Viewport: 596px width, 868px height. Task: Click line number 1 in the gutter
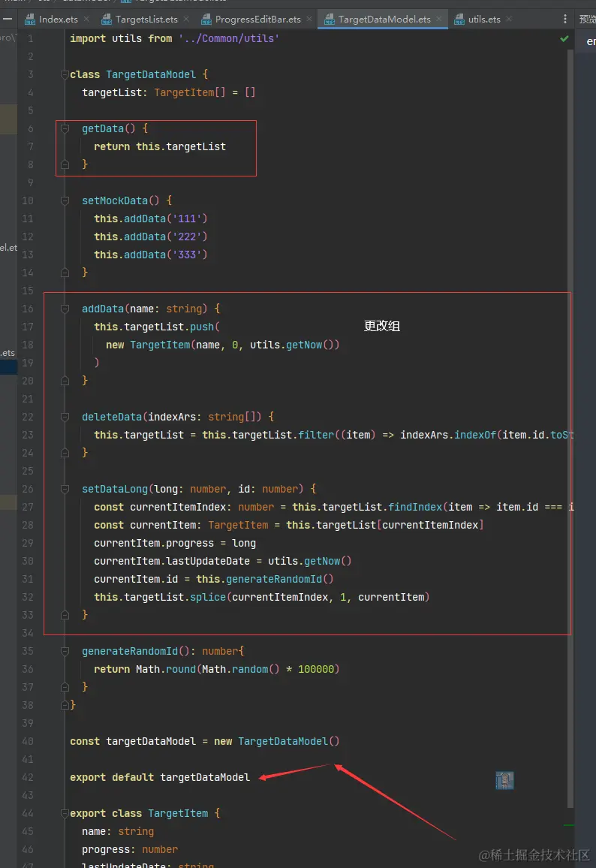tap(31, 39)
